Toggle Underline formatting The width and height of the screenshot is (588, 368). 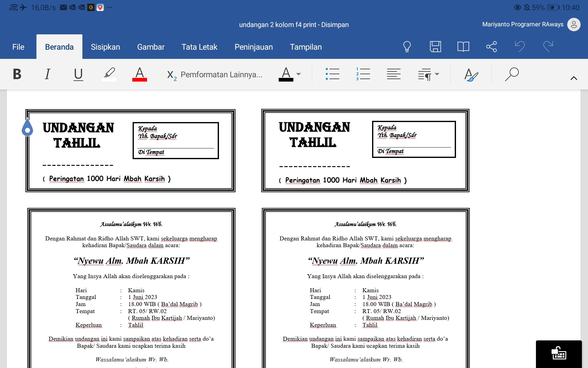pos(78,74)
